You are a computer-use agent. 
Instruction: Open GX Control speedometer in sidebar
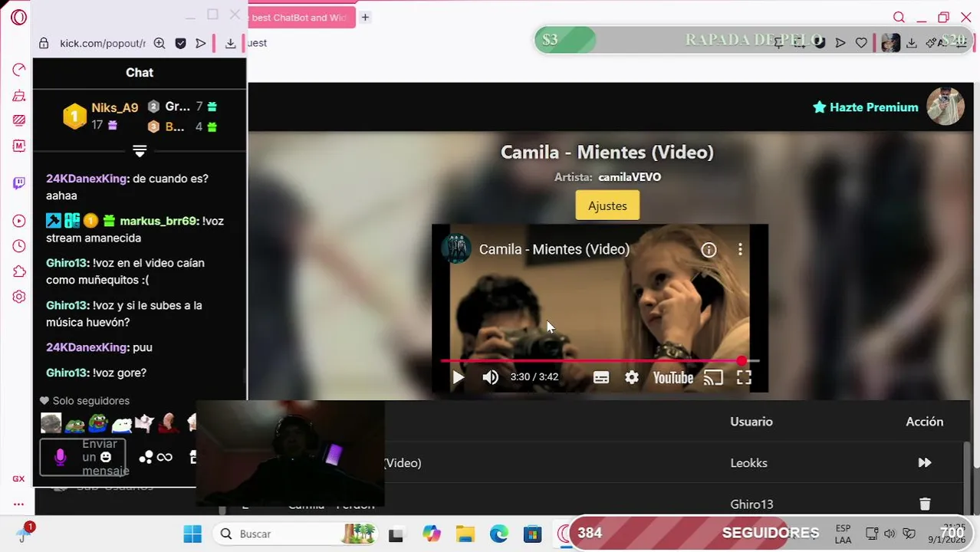19,71
